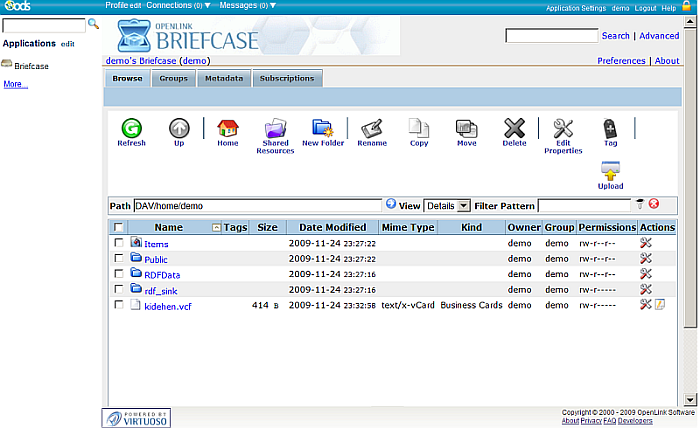
Task: Create a New Folder
Action: [x=322, y=129]
